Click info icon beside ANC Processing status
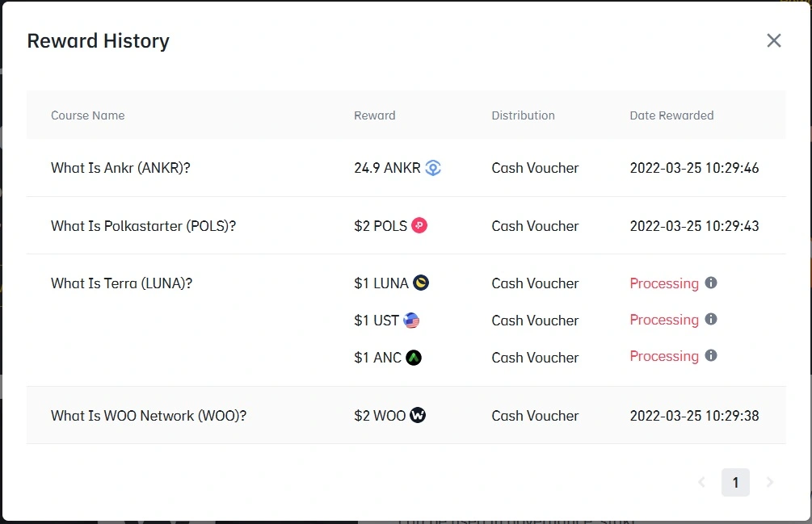 coord(711,355)
